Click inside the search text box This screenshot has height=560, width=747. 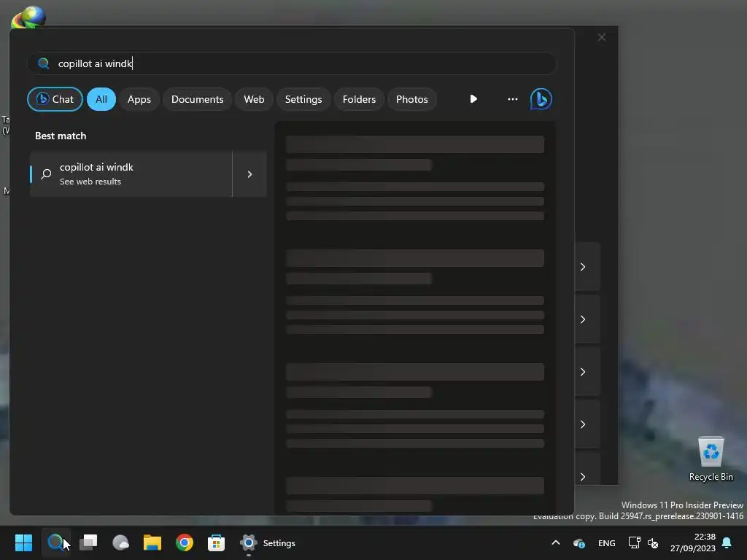[292, 63]
